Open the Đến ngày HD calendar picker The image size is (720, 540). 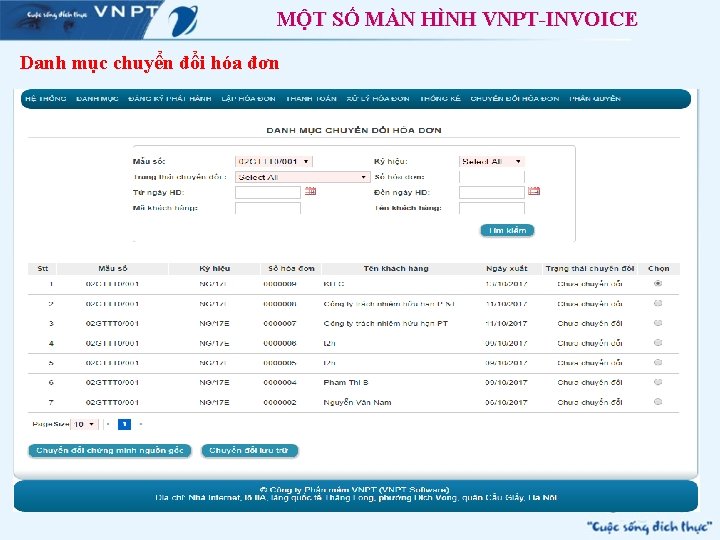[x=534, y=191]
